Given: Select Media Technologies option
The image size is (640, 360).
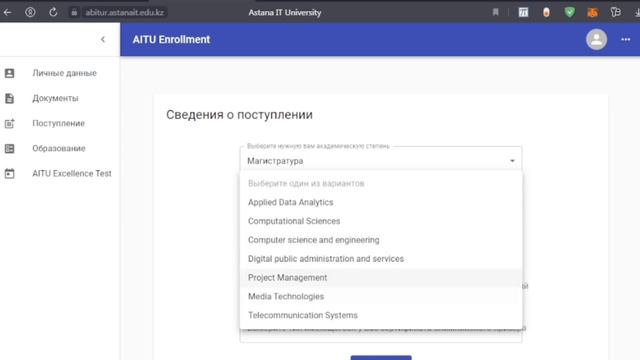Looking at the screenshot, I should coord(380,297).
